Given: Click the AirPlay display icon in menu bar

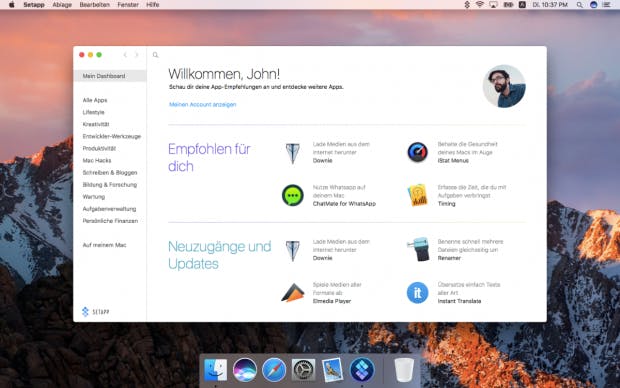Looking at the screenshot, I should pos(493,5).
